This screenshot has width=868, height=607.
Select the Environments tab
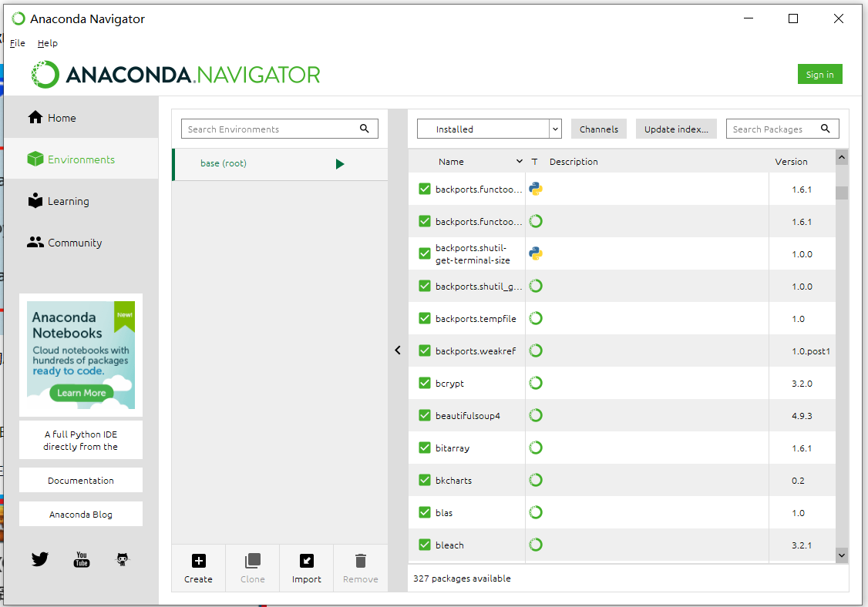pos(81,159)
